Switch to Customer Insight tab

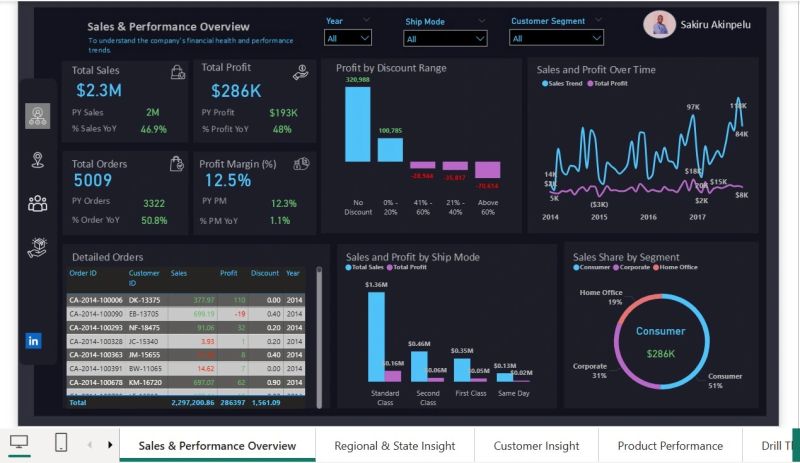(x=536, y=446)
